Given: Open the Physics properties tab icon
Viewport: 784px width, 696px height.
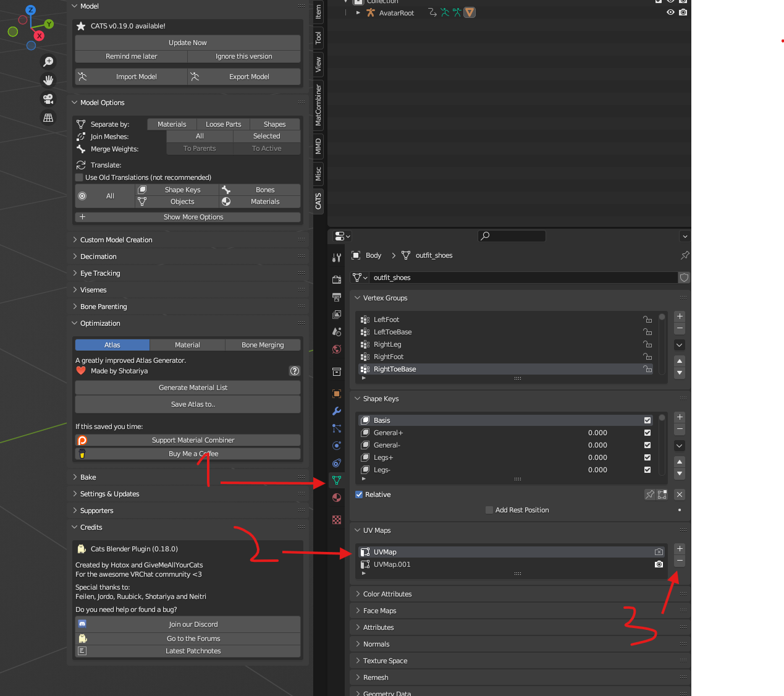Looking at the screenshot, I should (337, 446).
